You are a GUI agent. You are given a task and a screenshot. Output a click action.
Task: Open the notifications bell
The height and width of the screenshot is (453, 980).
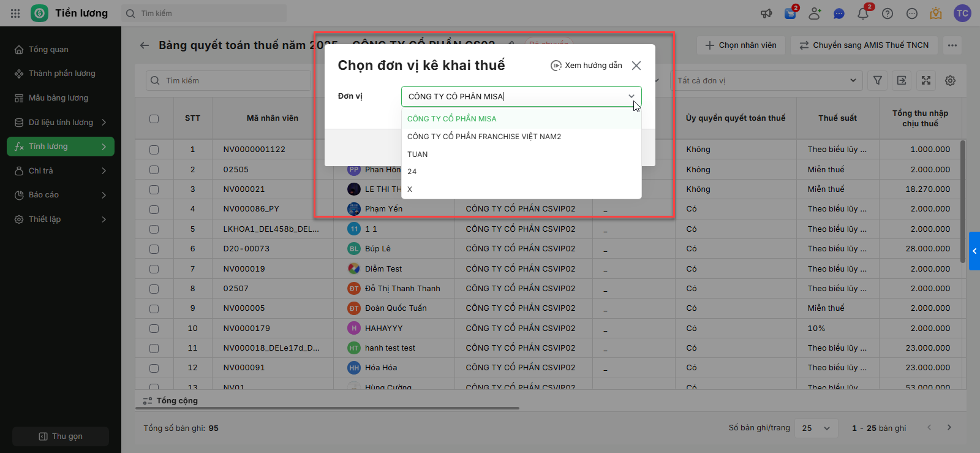862,13
